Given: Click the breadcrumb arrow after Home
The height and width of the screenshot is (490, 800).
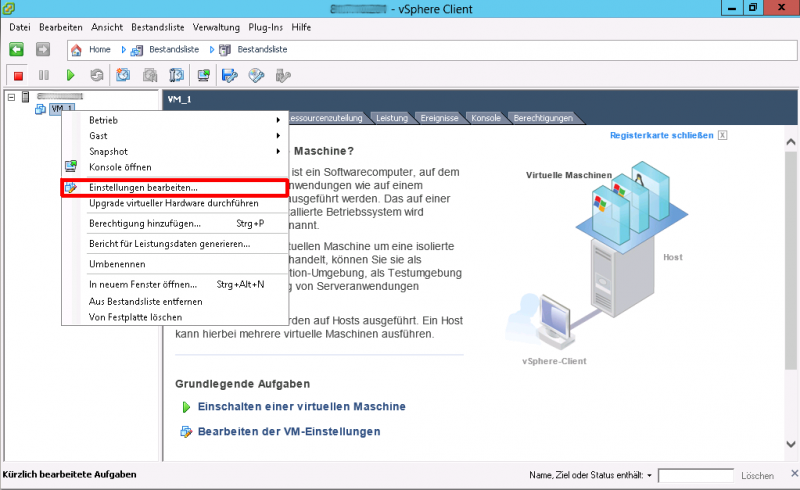Looking at the screenshot, I should 123,50.
